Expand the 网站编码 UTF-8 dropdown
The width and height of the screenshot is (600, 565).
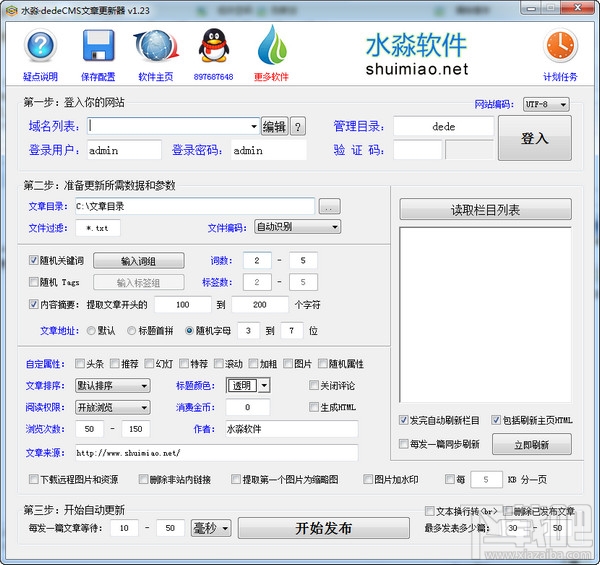546,104
